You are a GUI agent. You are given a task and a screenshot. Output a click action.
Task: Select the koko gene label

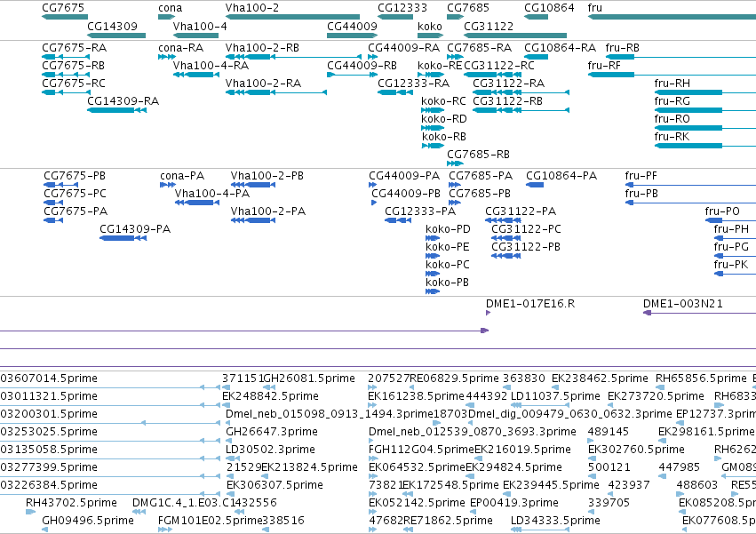pyautogui.click(x=430, y=26)
